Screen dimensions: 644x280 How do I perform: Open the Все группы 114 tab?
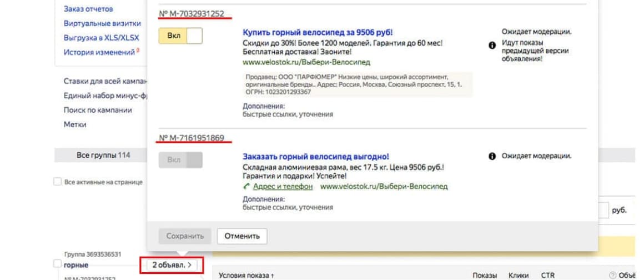click(103, 155)
